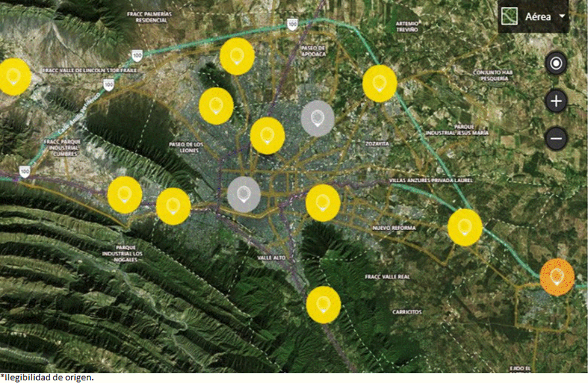Click the Parque Industrial Jesús María label
The height and width of the screenshot is (383, 588).
pyautogui.click(x=457, y=130)
